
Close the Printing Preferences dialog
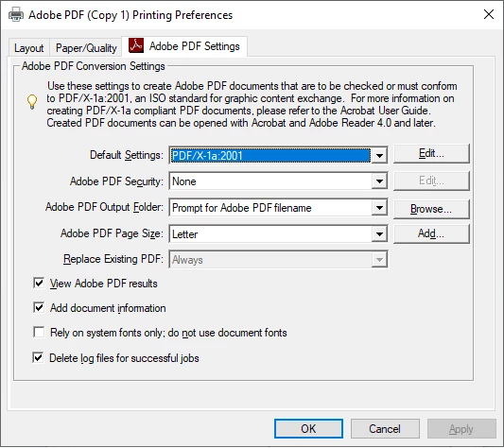pos(489,14)
